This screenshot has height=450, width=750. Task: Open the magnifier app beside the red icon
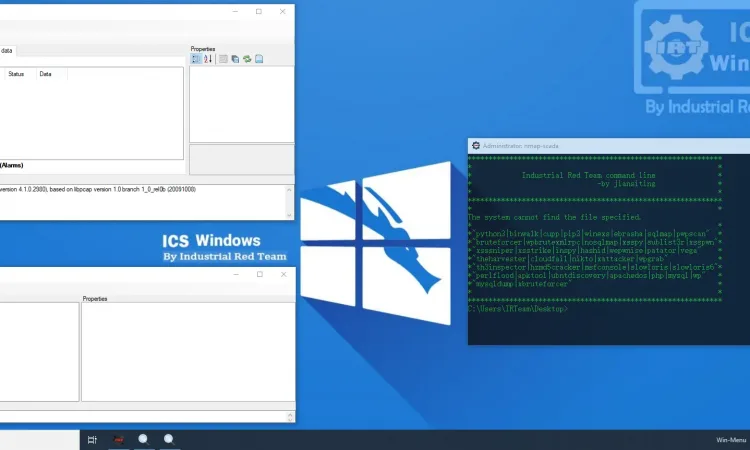(143, 439)
